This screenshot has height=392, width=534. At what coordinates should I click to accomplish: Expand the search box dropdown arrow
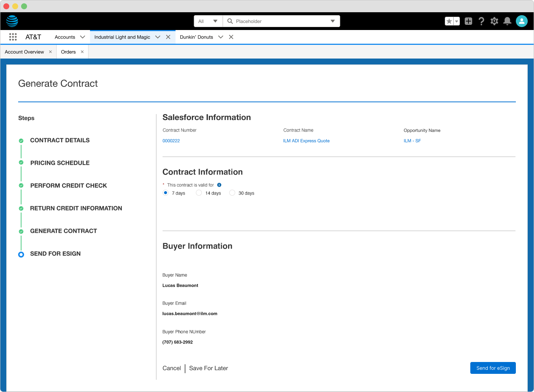pyautogui.click(x=333, y=21)
